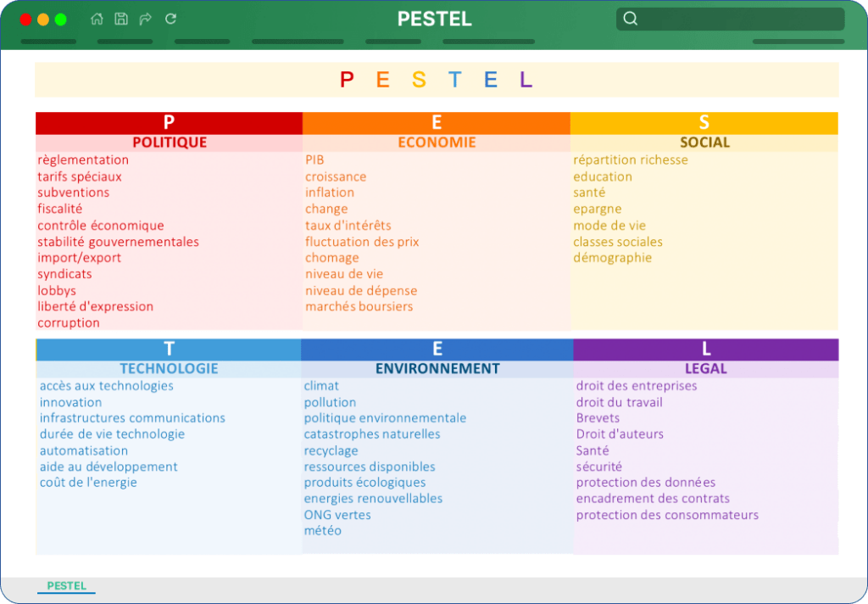Select the LEGAL heading cell
The width and height of the screenshot is (868, 604).
706,368
